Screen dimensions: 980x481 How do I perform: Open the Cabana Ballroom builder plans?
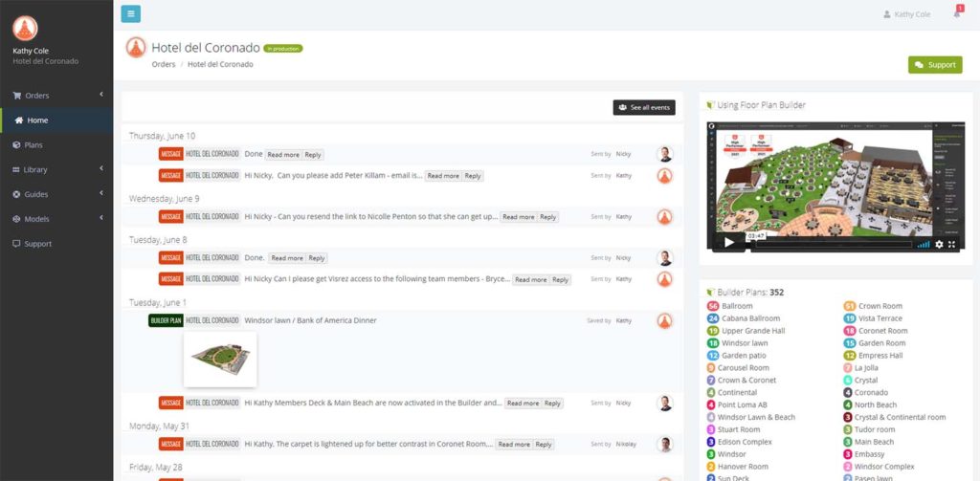[x=750, y=318]
